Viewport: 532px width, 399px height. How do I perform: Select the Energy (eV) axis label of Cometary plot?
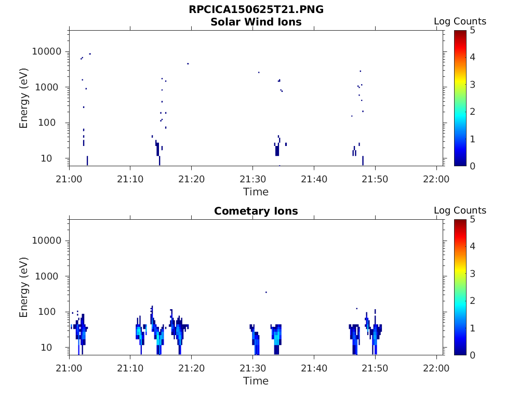pyautogui.click(x=23, y=287)
